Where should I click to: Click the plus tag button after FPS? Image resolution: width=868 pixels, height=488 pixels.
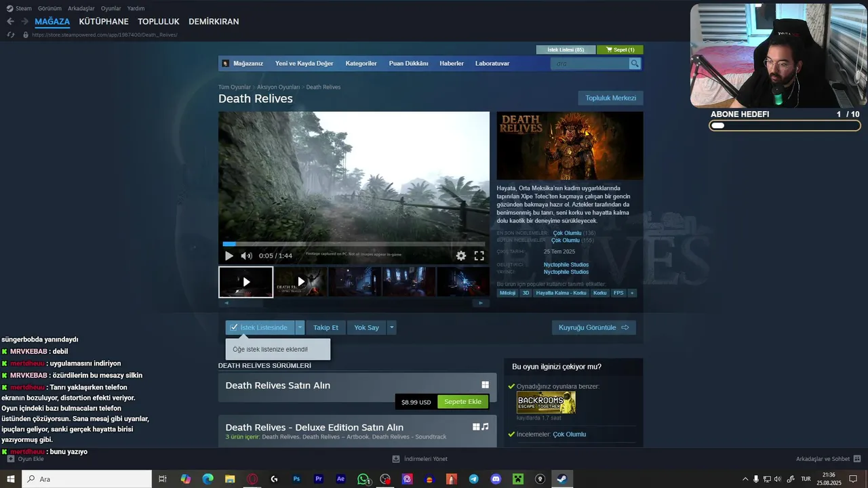pyautogui.click(x=632, y=293)
